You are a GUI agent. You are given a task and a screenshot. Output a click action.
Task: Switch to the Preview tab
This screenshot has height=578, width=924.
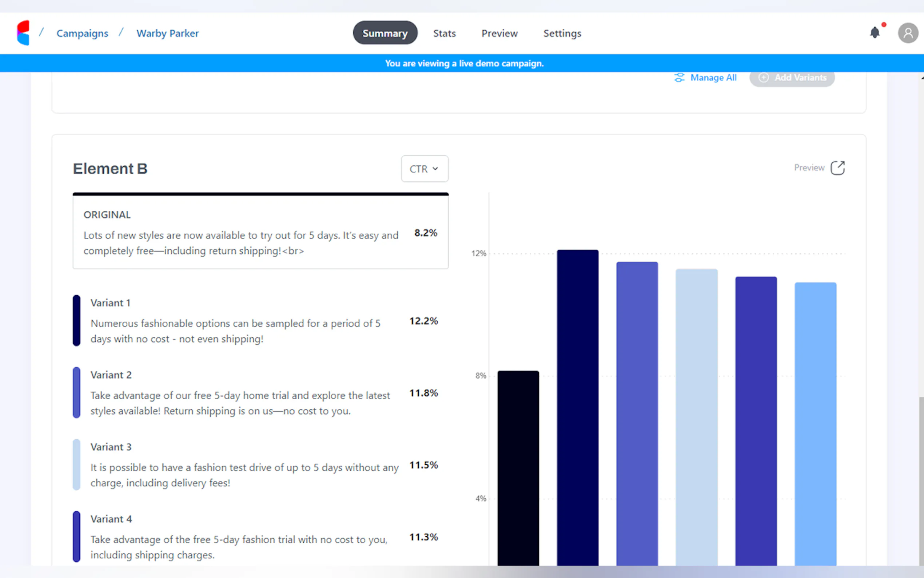click(499, 33)
